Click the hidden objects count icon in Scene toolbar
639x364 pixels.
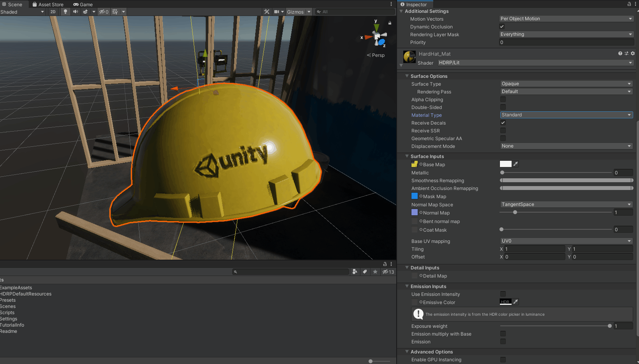(x=104, y=12)
